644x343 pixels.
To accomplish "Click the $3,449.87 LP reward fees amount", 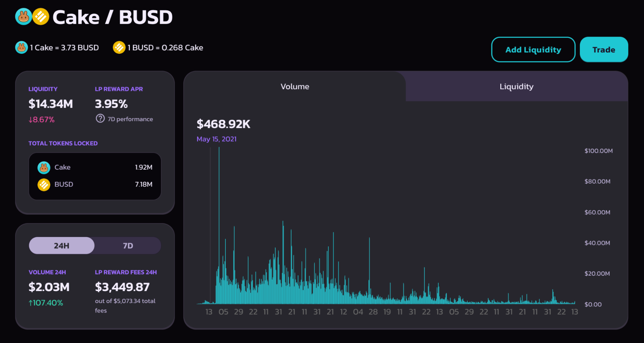I will (x=122, y=287).
